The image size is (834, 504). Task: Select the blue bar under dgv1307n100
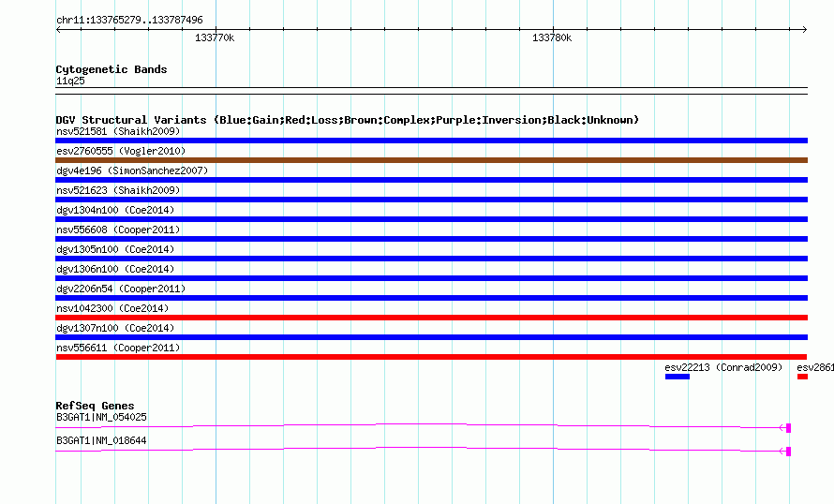pos(431,337)
